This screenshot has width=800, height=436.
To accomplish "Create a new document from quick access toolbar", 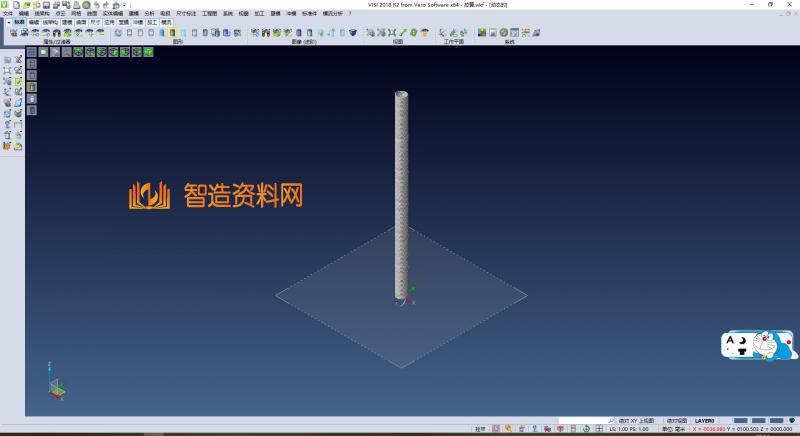I will pyautogui.click(x=16, y=5).
